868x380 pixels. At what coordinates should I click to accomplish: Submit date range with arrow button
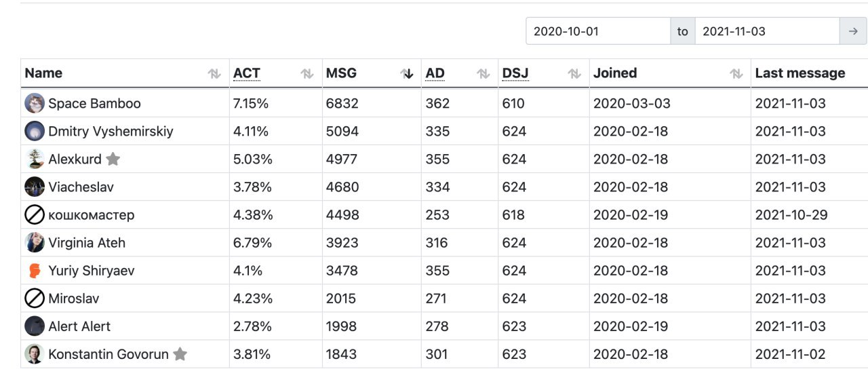[x=853, y=31]
